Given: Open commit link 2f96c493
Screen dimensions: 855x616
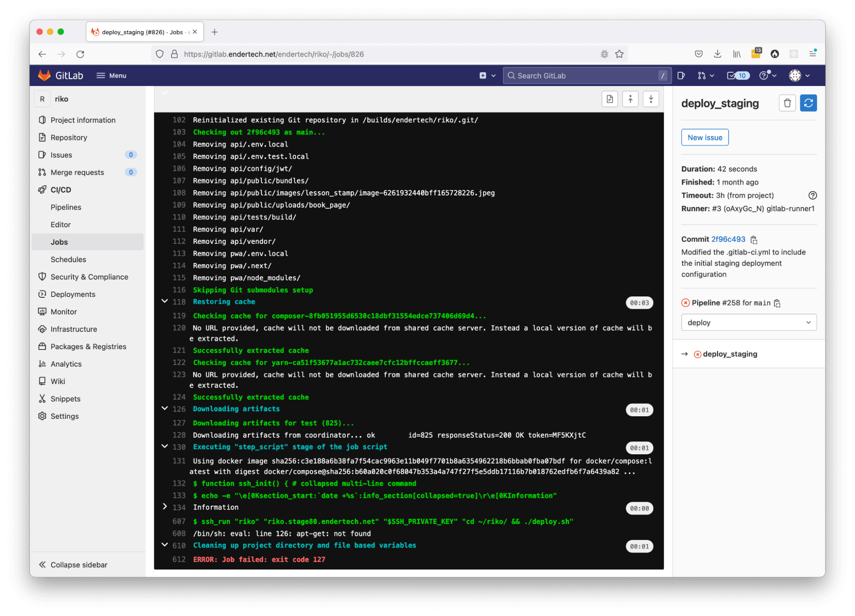Looking at the screenshot, I should (728, 239).
